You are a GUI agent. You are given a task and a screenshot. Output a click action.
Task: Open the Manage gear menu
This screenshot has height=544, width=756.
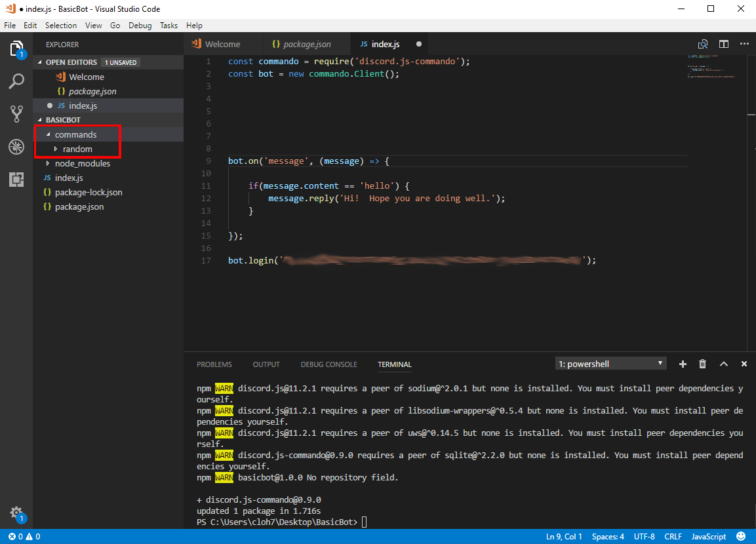pyautogui.click(x=16, y=513)
